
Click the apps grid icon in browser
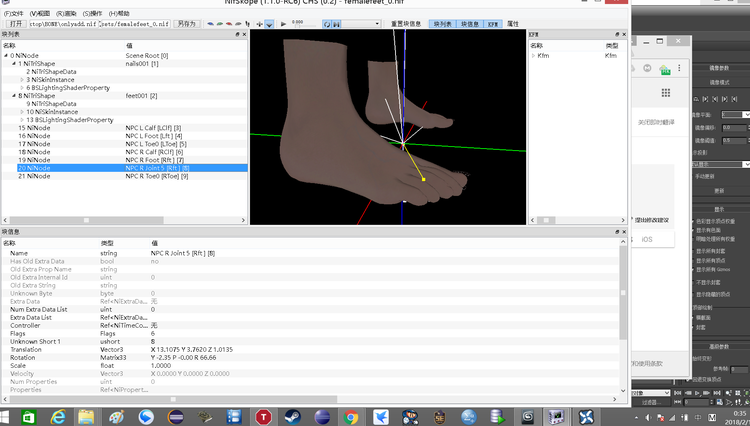click(665, 93)
